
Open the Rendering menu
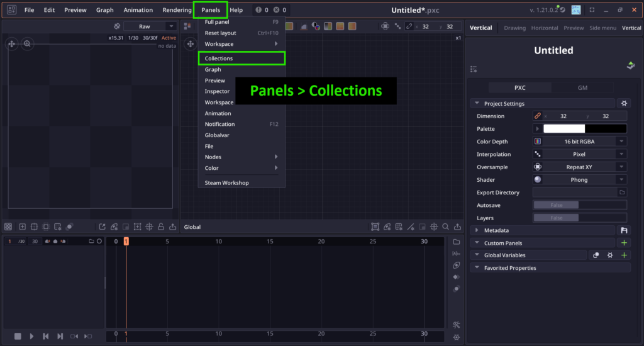(x=177, y=10)
